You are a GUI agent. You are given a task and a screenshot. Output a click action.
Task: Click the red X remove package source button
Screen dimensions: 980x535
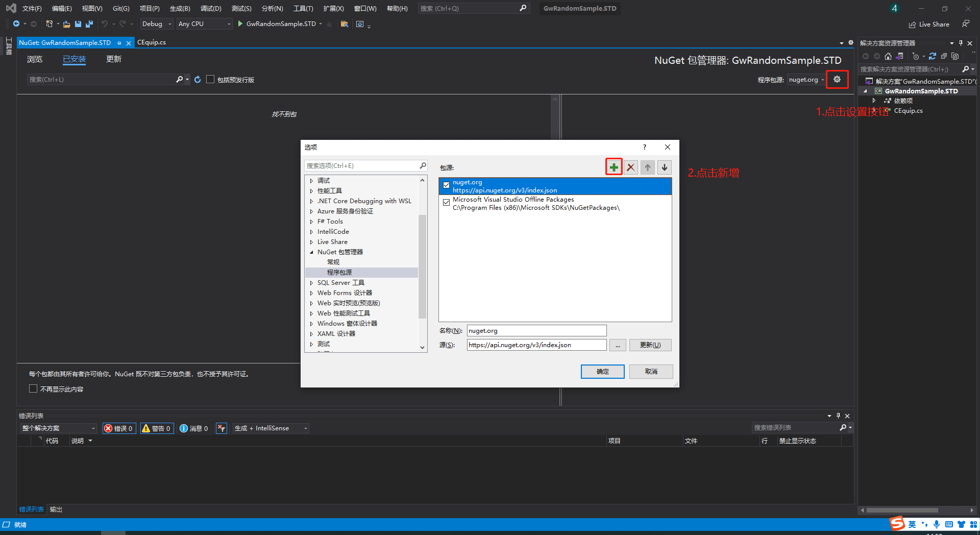click(631, 167)
